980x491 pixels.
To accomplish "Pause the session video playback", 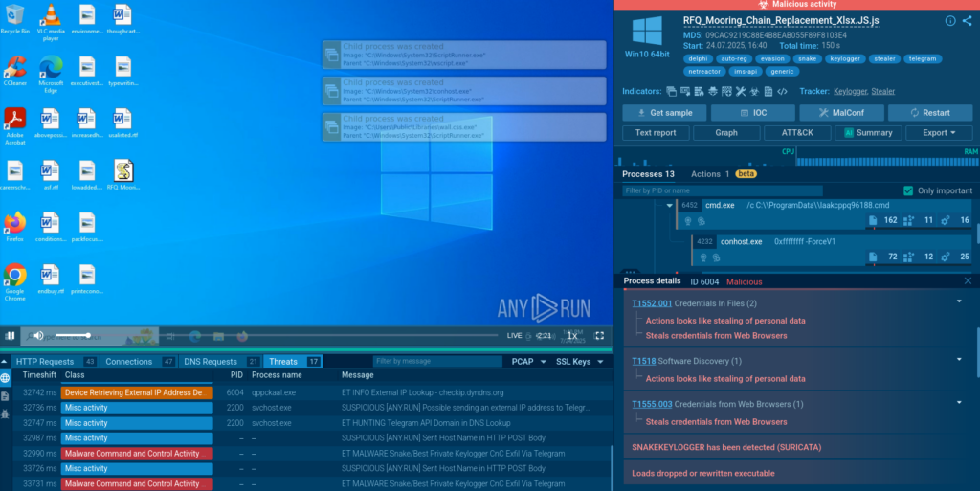I will tap(11, 336).
